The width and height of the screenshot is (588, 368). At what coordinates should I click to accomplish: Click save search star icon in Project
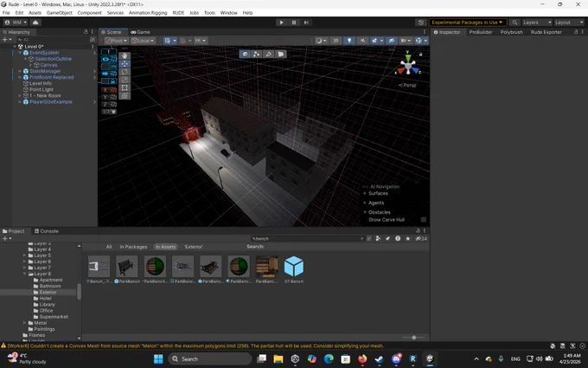coord(407,238)
